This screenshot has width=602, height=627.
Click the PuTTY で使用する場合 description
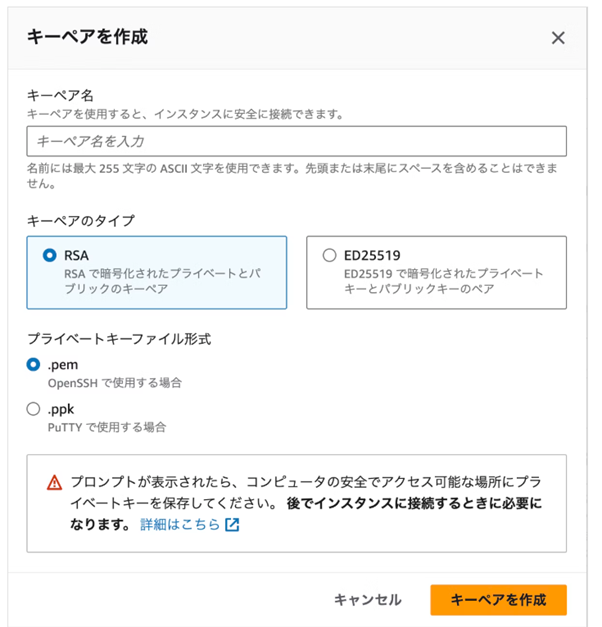pos(107,427)
